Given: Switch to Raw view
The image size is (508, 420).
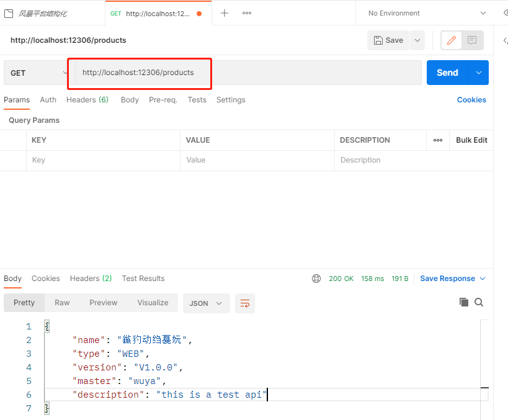Looking at the screenshot, I should (62, 303).
